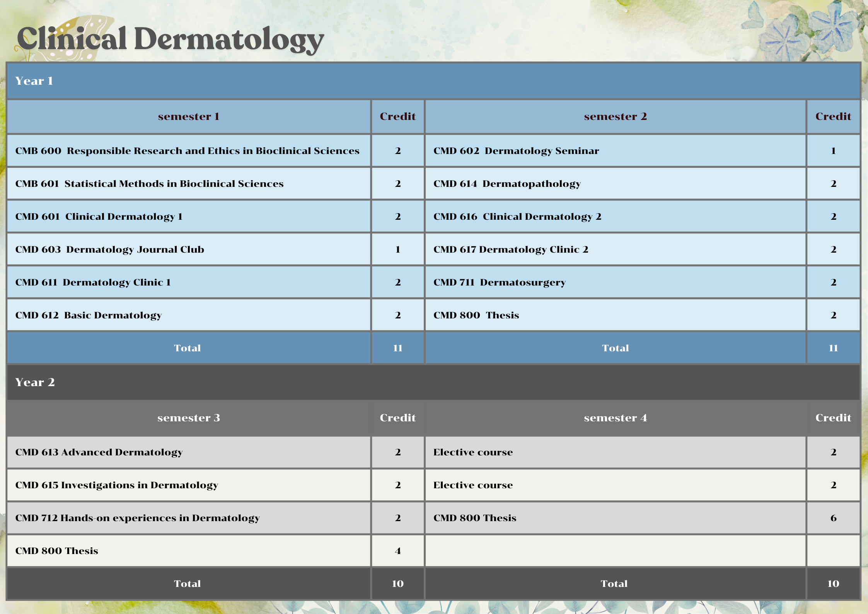Select CMB 601 Statistical Methods course
The height and width of the screenshot is (614, 868).
coord(149,184)
